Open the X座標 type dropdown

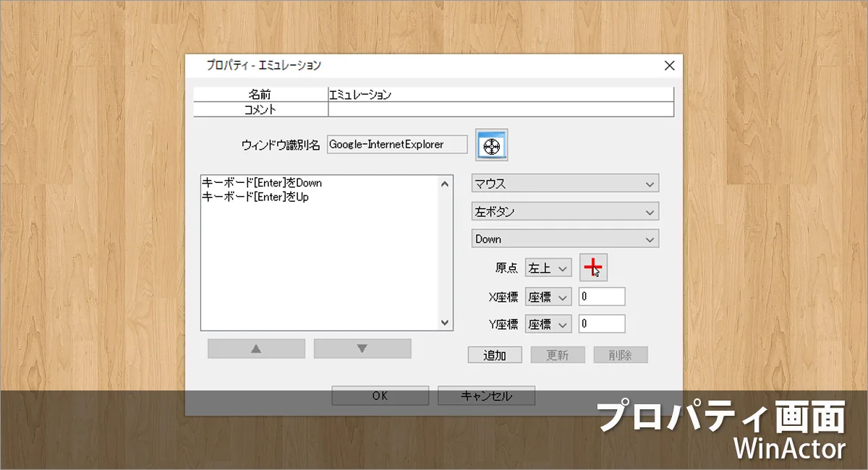(548, 297)
